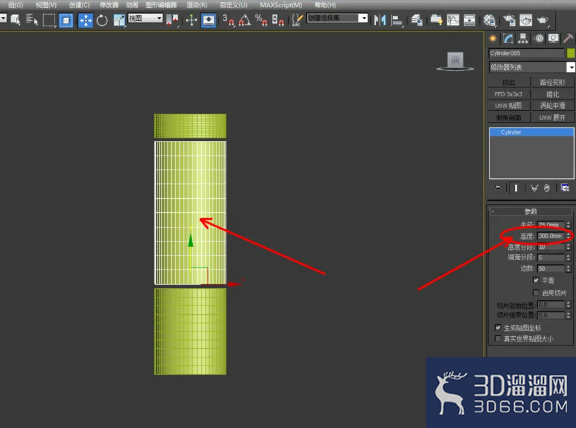Open the Render Setup teapot icon
Viewport: 576px width, 428px height.
pos(509,20)
